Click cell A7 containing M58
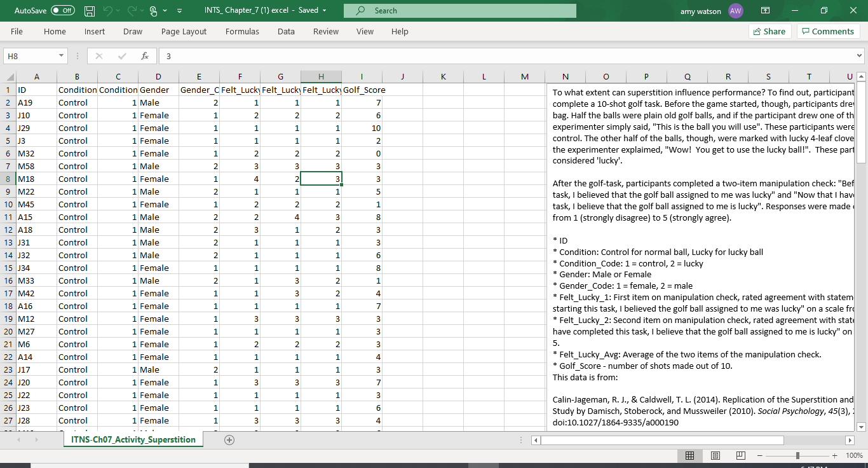This screenshot has width=868, height=468. click(x=36, y=166)
